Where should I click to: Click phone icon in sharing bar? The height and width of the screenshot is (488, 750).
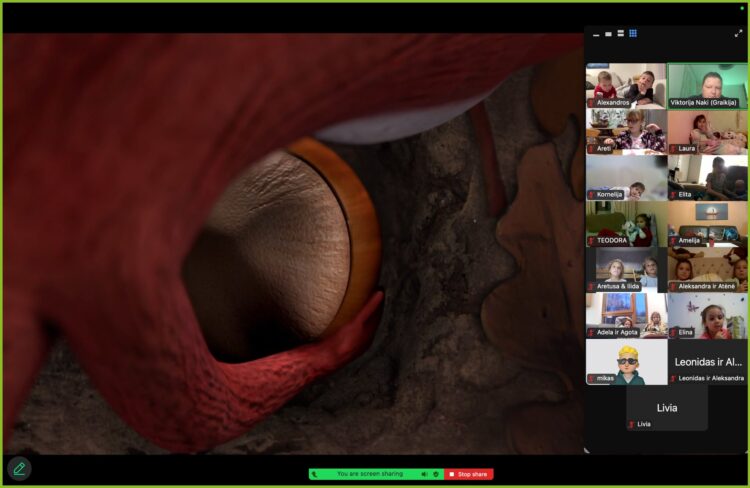click(x=314, y=474)
